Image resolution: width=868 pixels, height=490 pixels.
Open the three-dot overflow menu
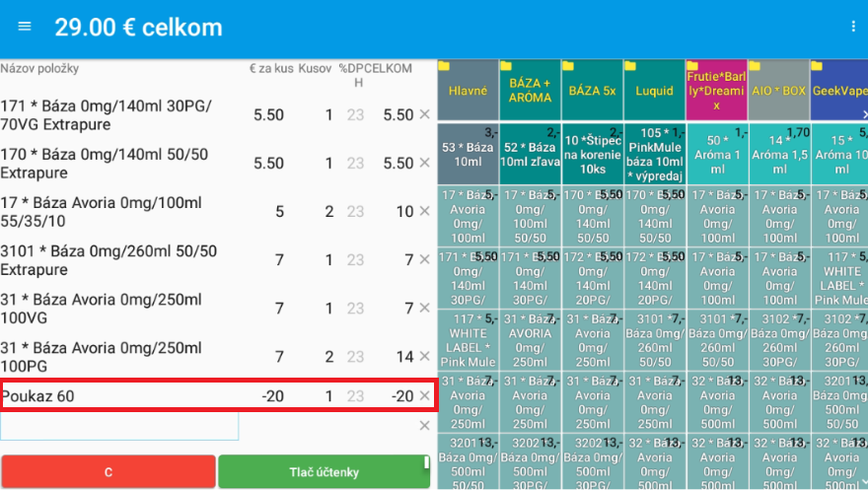[853, 27]
